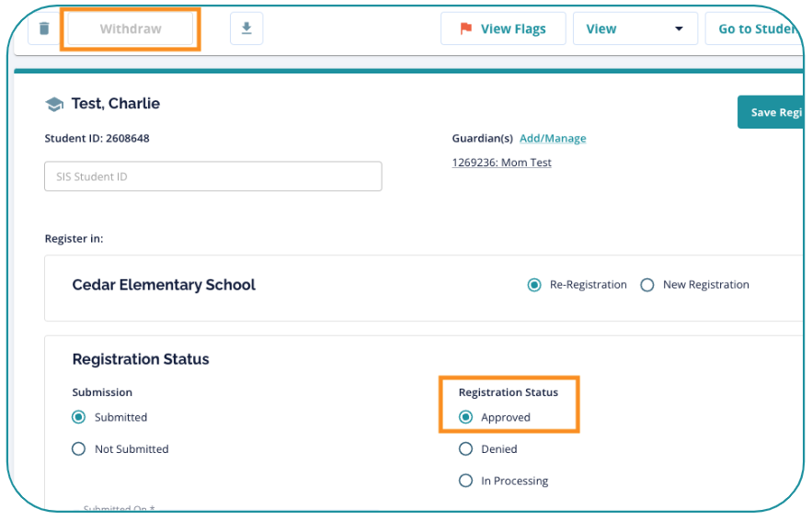
Task: Open guardian link 1269236: Mom Test
Action: tap(501, 163)
